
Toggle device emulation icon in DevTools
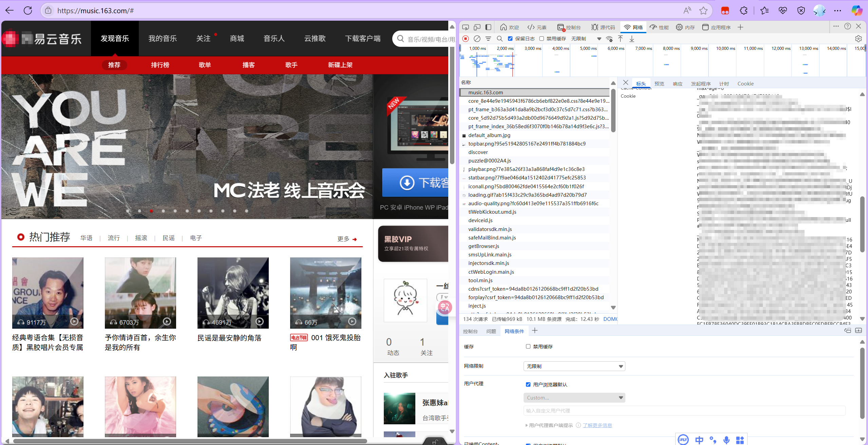click(x=477, y=27)
